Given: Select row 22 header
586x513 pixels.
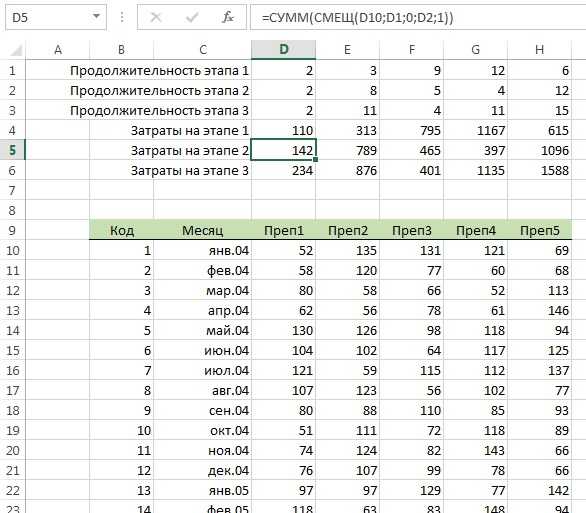Looking at the screenshot, I should (12, 490).
